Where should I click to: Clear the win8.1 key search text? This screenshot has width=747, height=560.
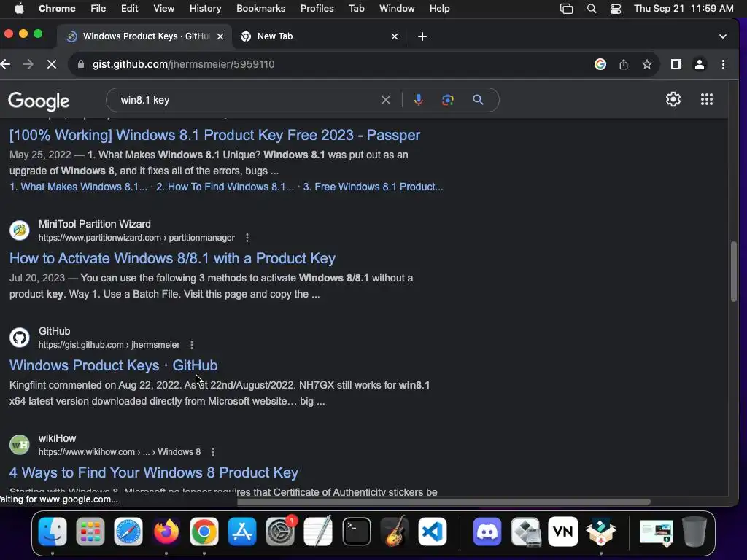(x=386, y=100)
